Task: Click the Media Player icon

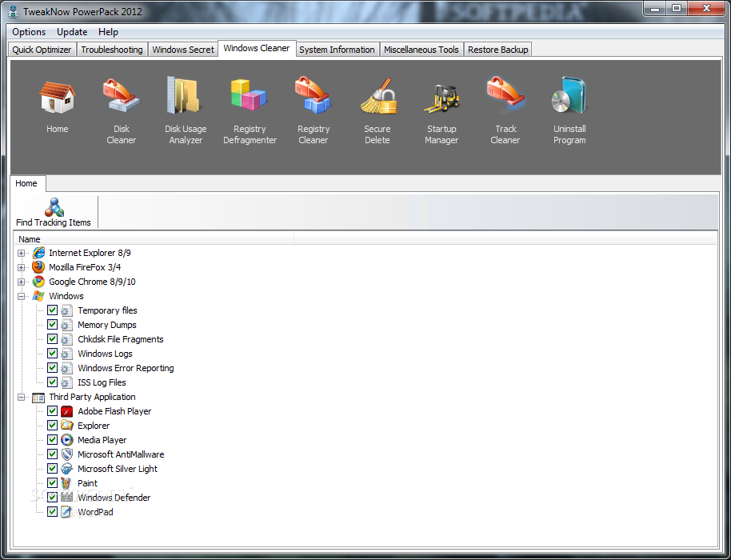Action: [67, 440]
